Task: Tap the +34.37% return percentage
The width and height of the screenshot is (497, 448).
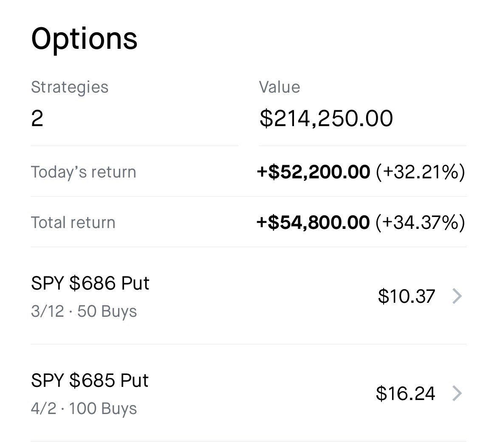Action: pos(420,223)
